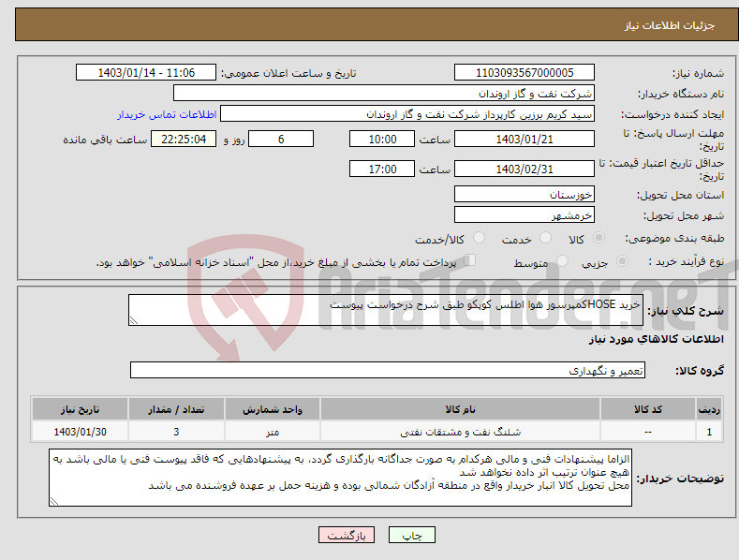Click the price validity date 1403/02/31
739x560 pixels.
pos(525,169)
